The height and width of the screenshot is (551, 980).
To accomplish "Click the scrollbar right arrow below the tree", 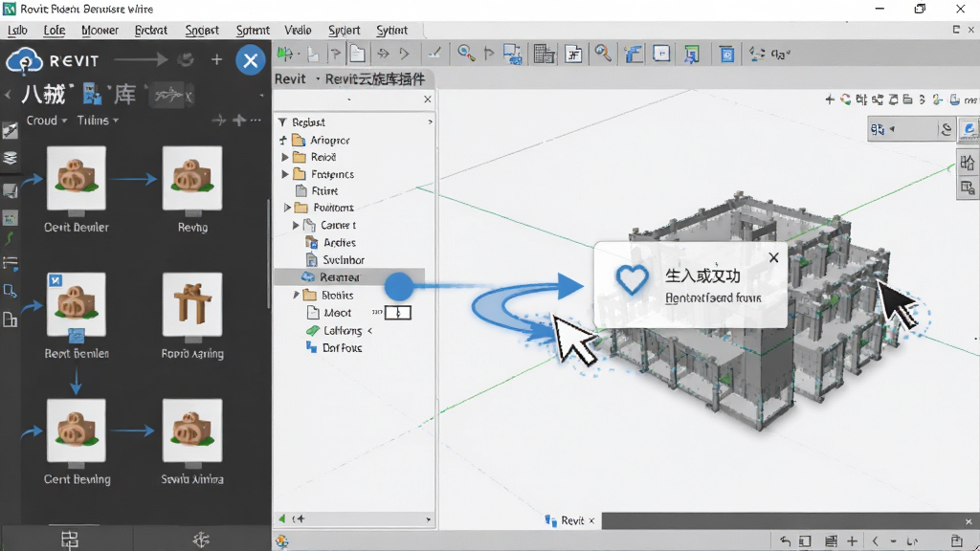I will click(428, 519).
